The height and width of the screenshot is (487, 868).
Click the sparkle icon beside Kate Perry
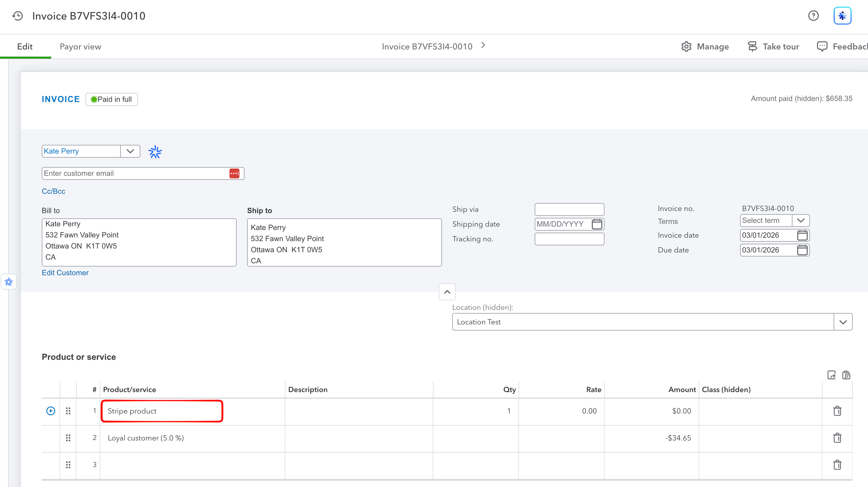[x=155, y=152]
